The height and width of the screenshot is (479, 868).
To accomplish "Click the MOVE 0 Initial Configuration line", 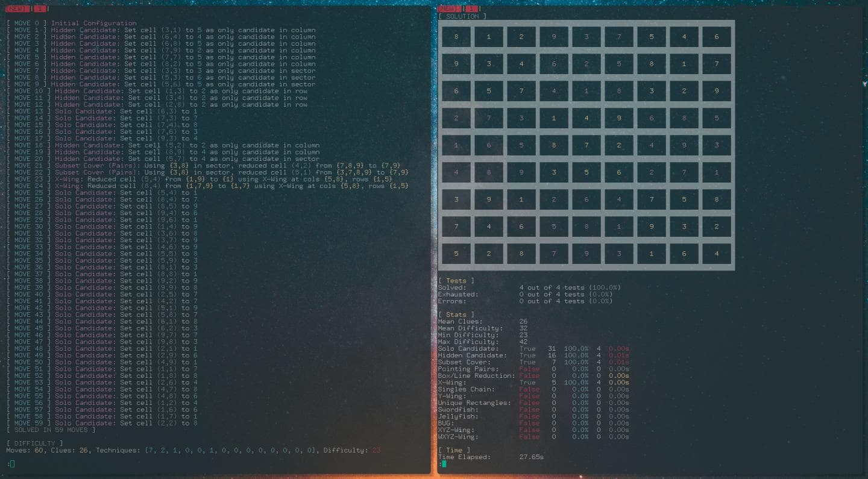I will (x=71, y=23).
